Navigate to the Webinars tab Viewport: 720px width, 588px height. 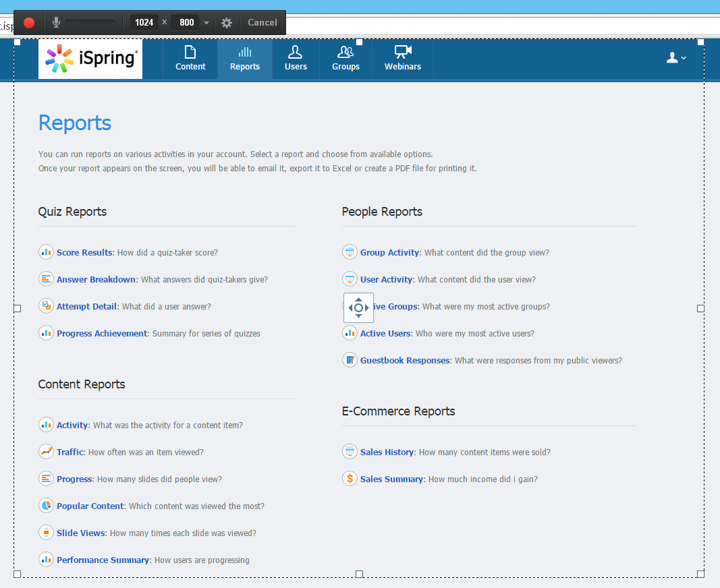click(403, 59)
